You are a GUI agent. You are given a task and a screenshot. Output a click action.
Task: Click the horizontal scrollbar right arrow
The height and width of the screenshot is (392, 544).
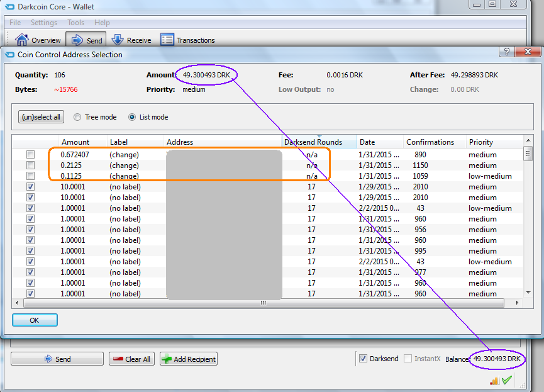[x=518, y=303]
